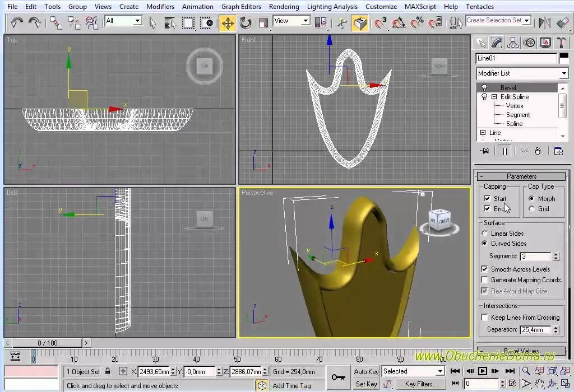Click the Set Key button
Viewport: 574px width, 392px height.
[366, 384]
